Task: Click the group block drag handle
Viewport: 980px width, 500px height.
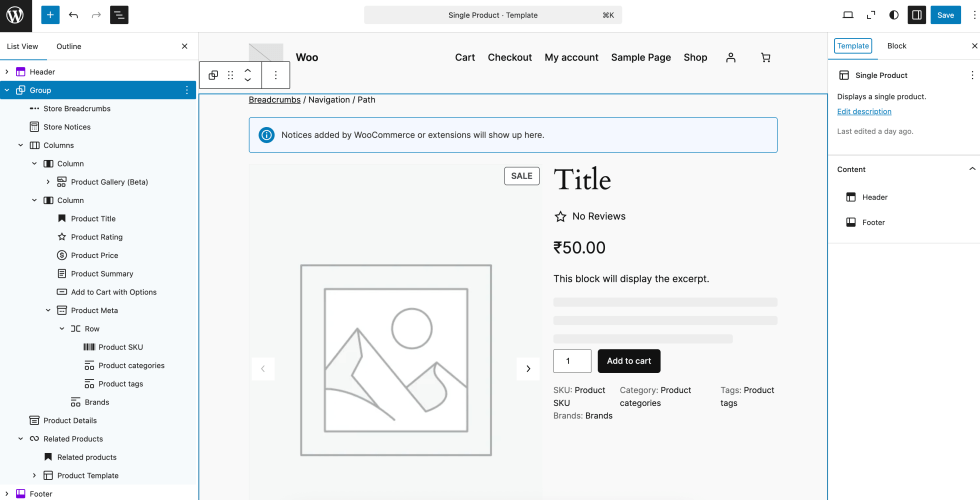Action: (231, 75)
